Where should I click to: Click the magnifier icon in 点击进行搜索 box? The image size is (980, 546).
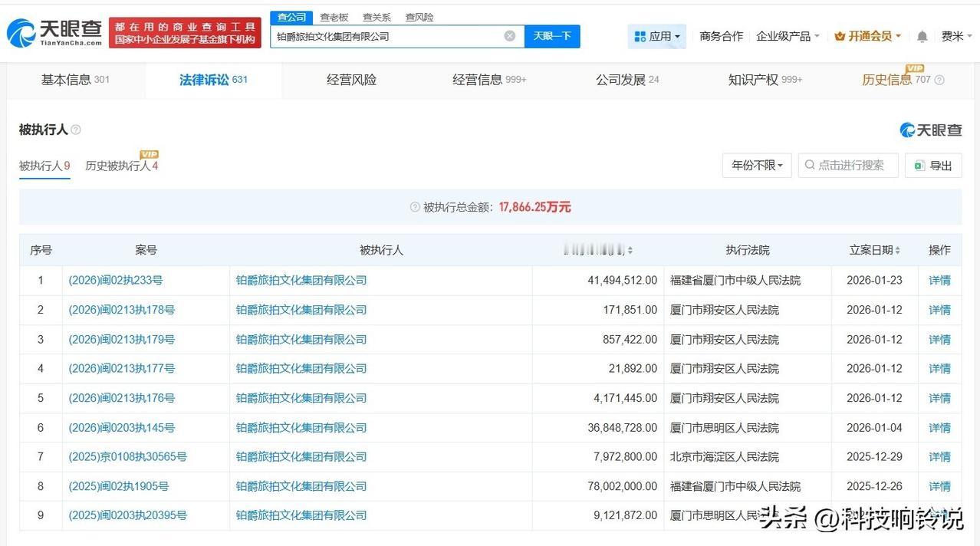(x=809, y=165)
